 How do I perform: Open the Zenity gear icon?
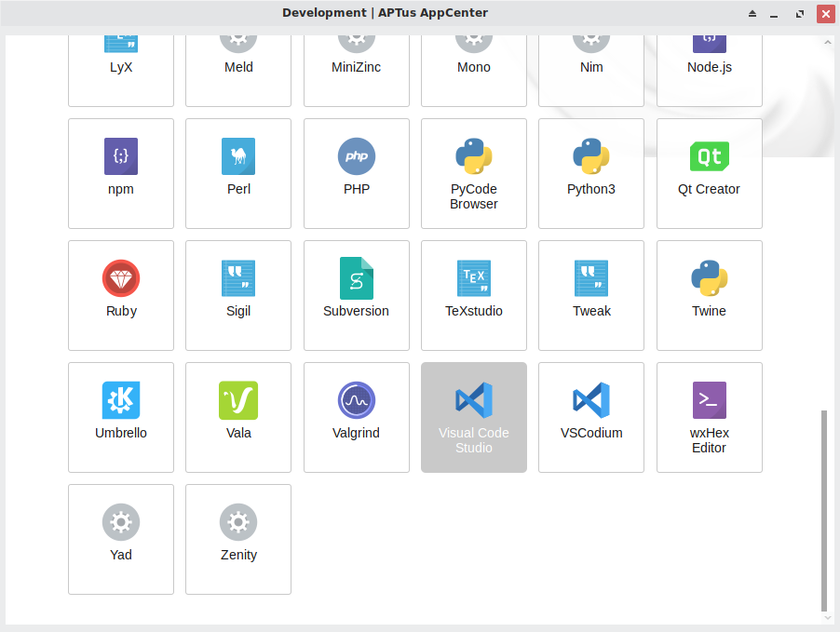(238, 522)
